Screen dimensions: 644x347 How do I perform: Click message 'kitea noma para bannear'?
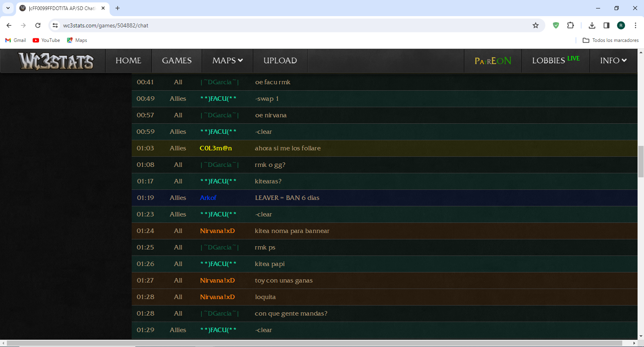292,231
